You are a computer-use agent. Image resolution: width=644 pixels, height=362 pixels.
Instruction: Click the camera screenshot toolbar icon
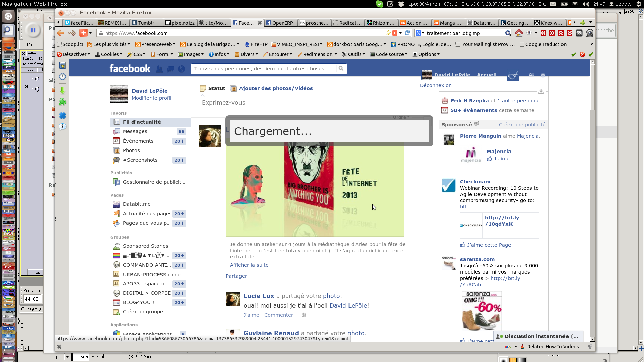click(579, 33)
